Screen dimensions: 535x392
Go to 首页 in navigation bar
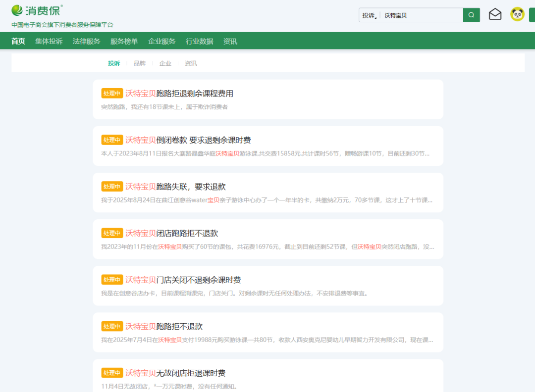coord(18,41)
